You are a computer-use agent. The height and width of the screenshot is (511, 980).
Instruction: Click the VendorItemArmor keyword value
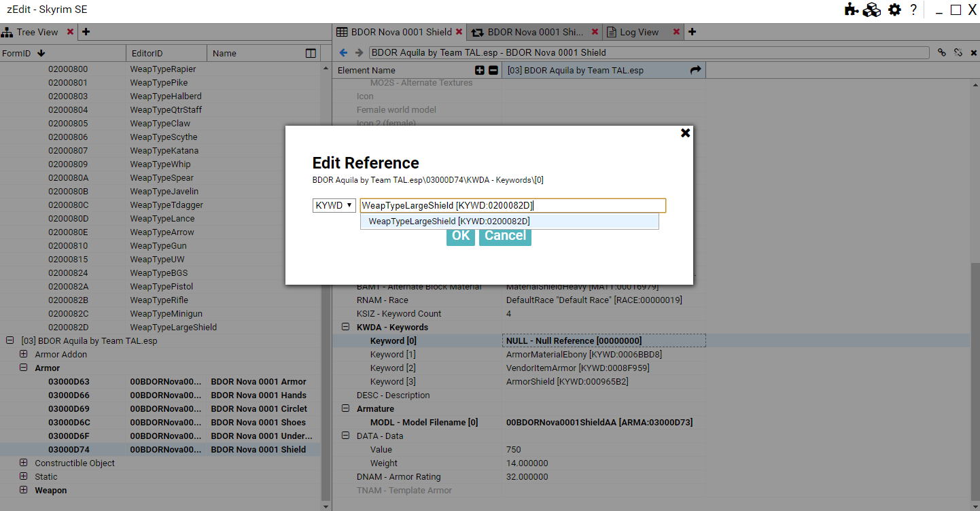point(578,368)
